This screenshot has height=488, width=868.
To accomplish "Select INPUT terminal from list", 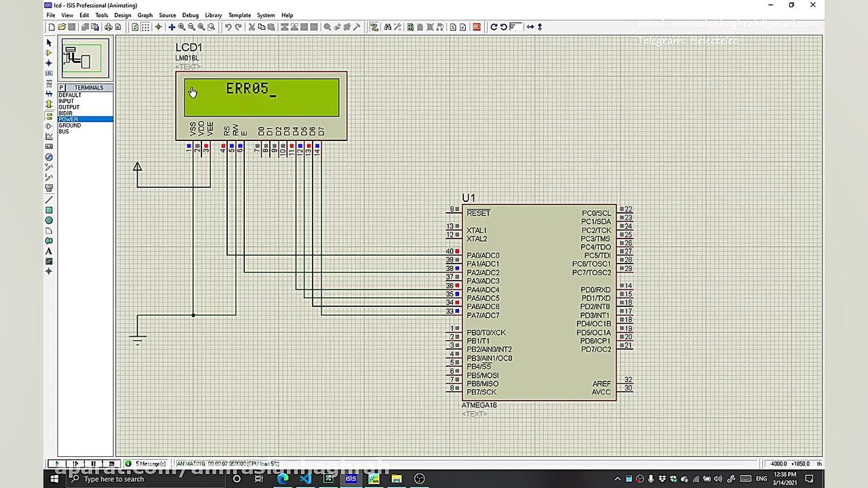I will 66,101.
